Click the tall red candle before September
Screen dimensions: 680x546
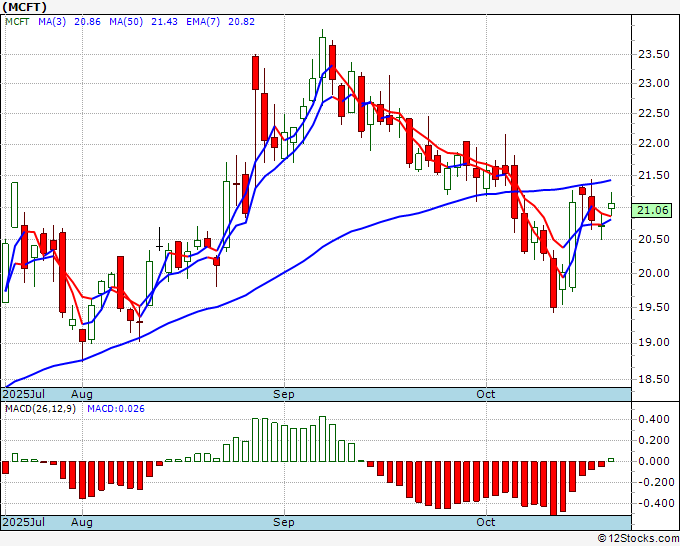click(255, 72)
